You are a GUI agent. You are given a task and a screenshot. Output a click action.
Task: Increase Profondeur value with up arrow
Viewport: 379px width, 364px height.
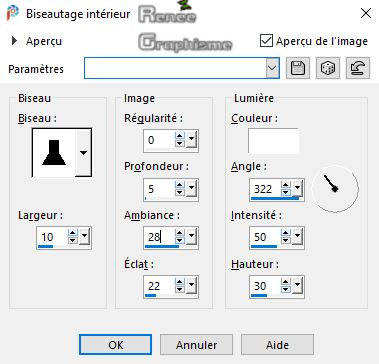[x=180, y=185]
